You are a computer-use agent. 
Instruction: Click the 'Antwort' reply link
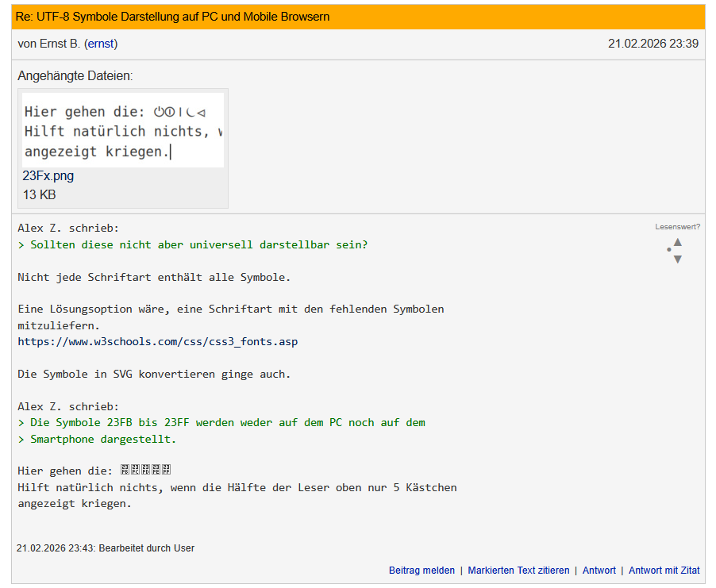click(x=599, y=571)
